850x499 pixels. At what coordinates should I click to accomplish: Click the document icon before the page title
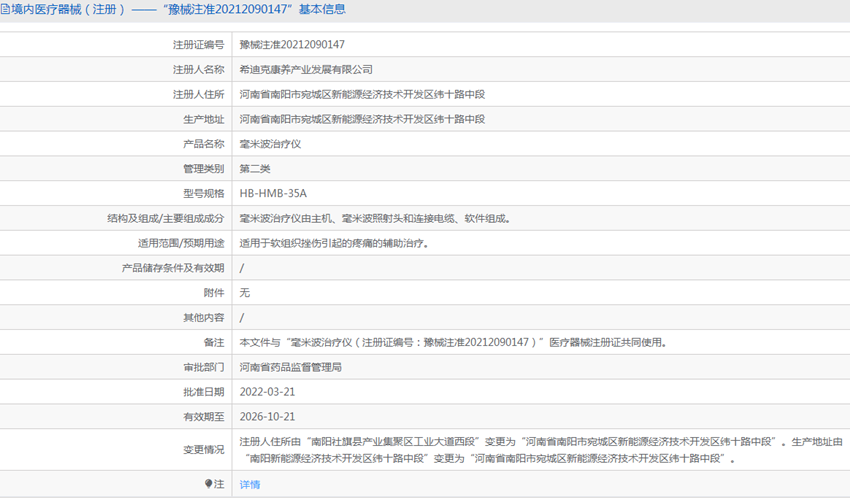tap(6, 9)
